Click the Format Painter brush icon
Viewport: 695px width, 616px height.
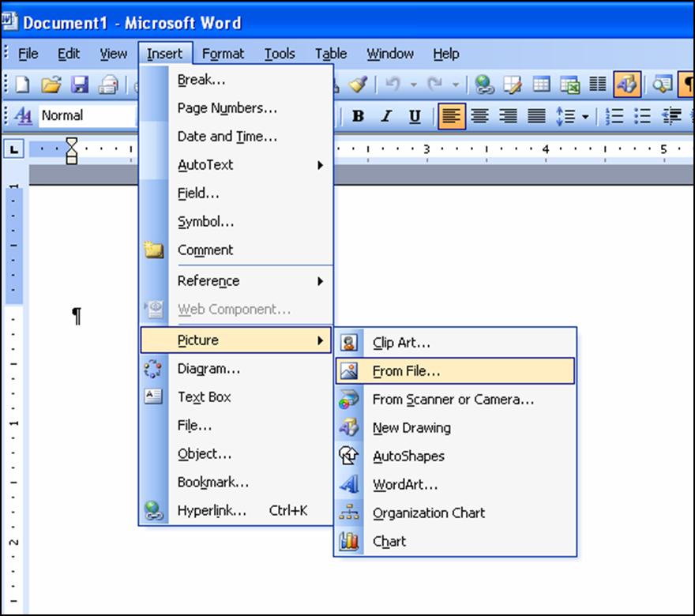358,85
